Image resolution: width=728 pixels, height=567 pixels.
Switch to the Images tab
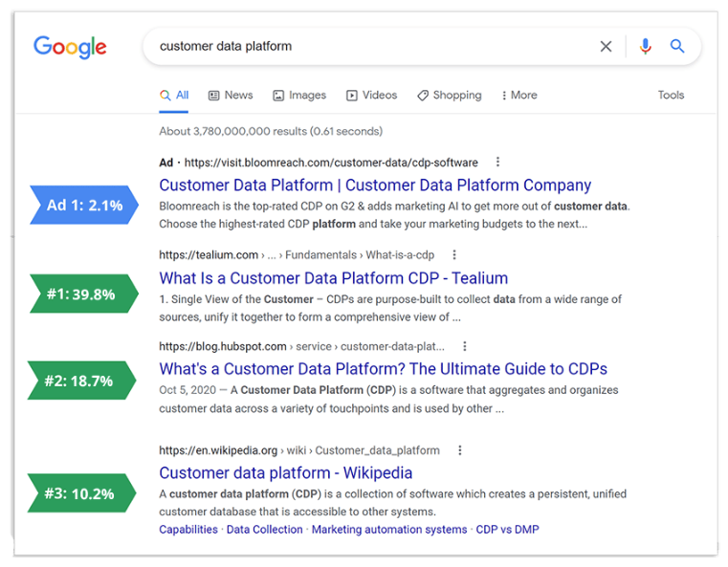pyautogui.click(x=299, y=95)
